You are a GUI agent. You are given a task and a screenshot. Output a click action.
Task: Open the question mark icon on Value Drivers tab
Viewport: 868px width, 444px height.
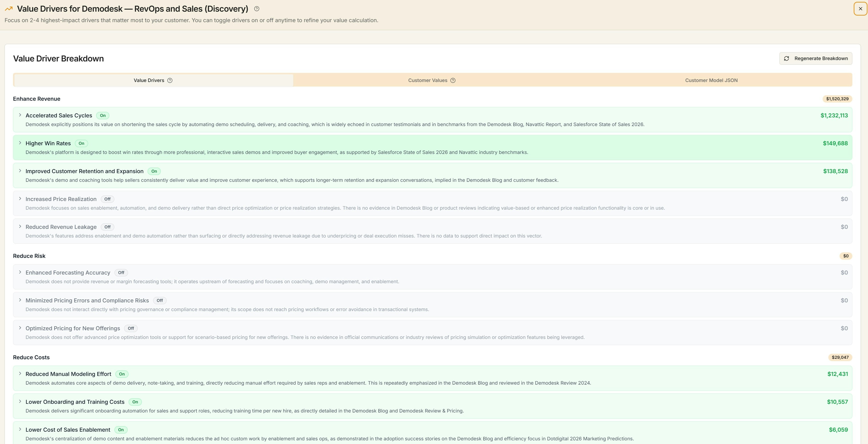(x=170, y=80)
